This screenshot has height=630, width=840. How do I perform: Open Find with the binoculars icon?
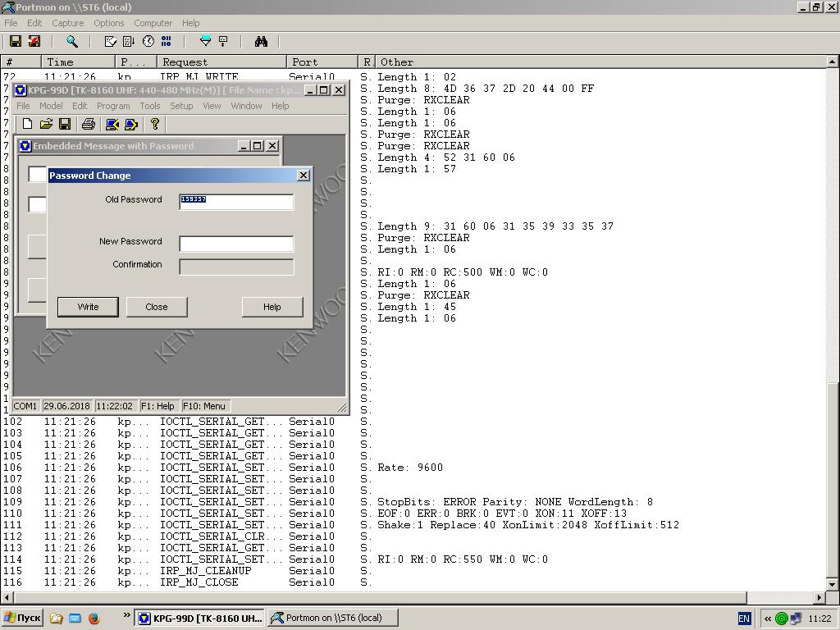coord(261,41)
